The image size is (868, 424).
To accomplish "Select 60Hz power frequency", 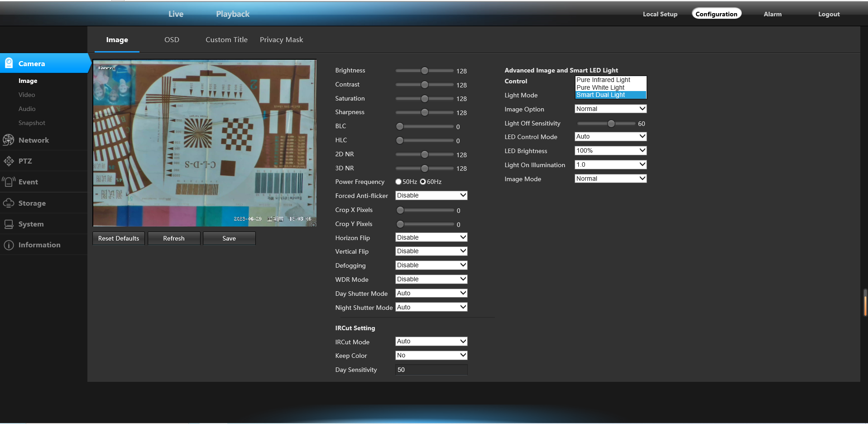I will (x=423, y=182).
